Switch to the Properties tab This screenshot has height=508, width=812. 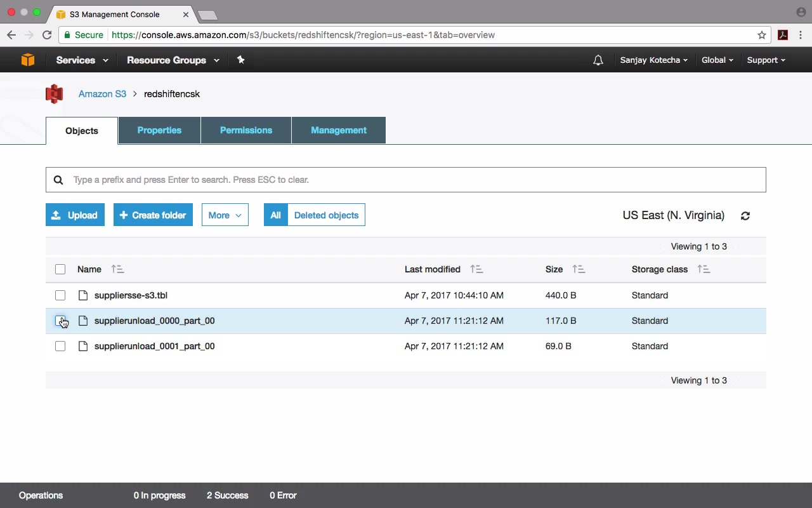pyautogui.click(x=159, y=130)
